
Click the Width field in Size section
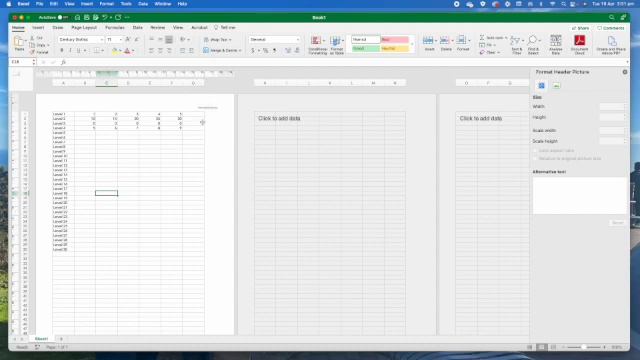tap(612, 107)
